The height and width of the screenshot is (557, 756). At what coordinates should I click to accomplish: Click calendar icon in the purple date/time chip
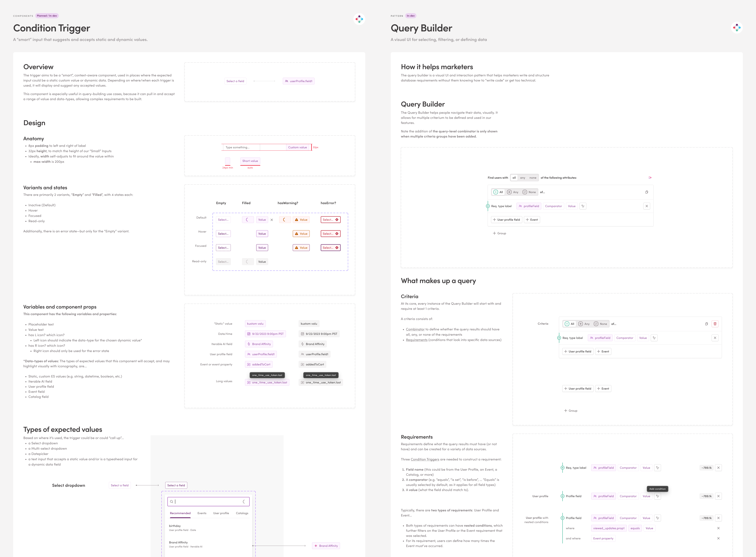point(249,334)
